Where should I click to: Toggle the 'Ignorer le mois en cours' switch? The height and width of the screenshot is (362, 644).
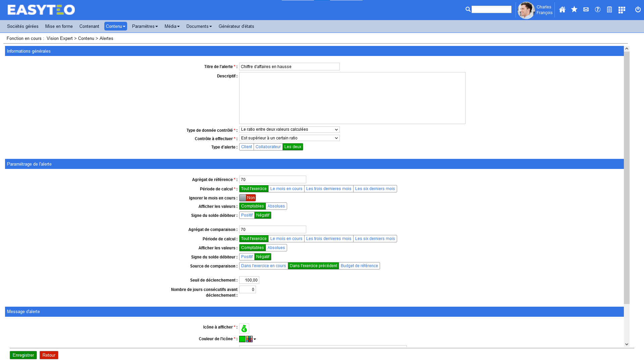pos(248,198)
